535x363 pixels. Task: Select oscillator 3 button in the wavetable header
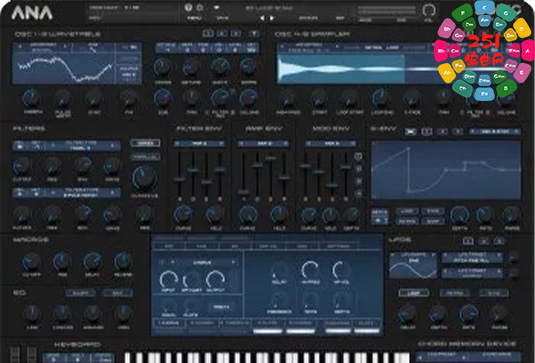point(235,33)
